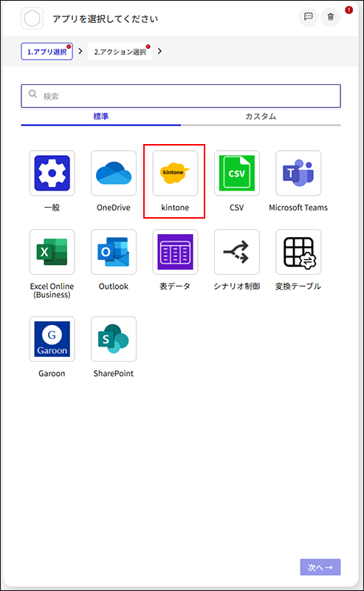Click the chevron after 1.アプリ選択
Image resolution: width=364 pixels, height=591 pixels.
click(x=80, y=51)
